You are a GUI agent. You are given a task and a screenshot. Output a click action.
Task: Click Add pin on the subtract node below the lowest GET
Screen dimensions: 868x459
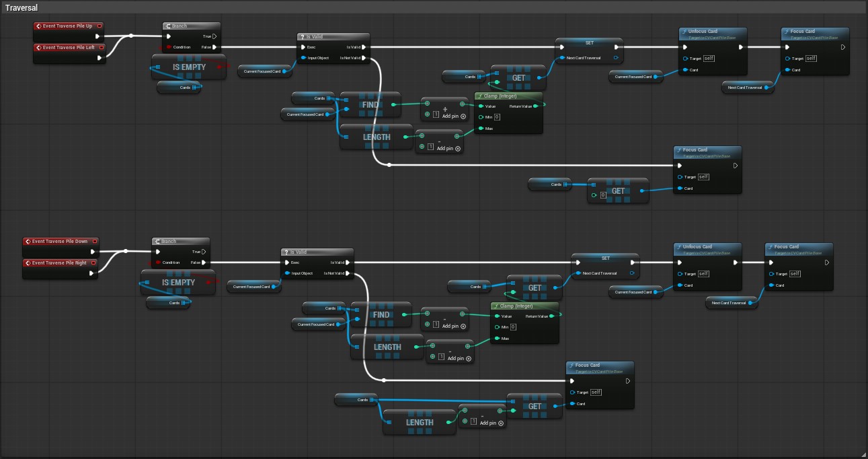click(x=491, y=423)
